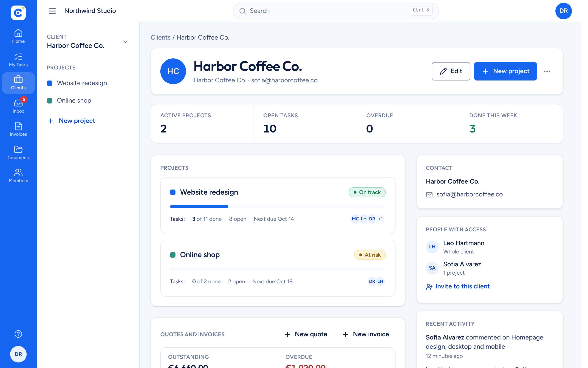Open the Inbox with 5 notifications
Screen dimensions: 588x368
[18, 106]
